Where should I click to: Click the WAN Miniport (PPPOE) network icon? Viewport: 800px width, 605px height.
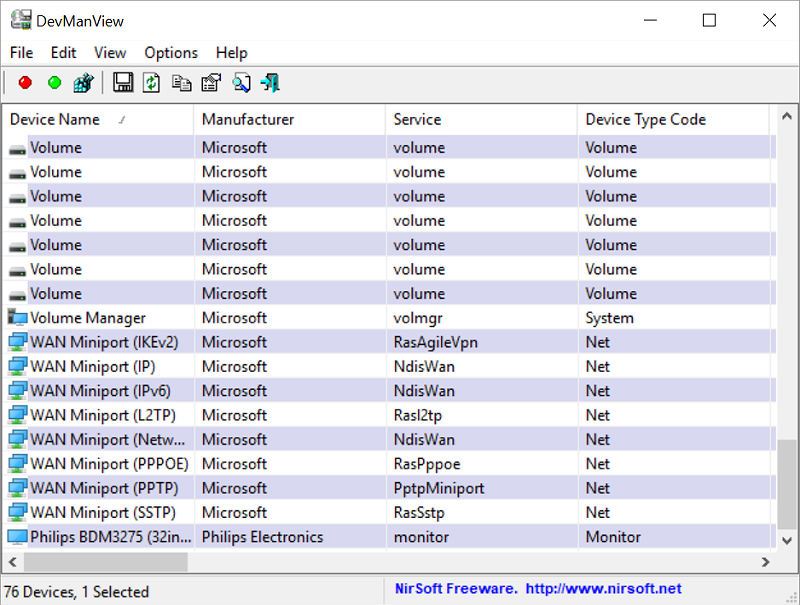coord(17,464)
